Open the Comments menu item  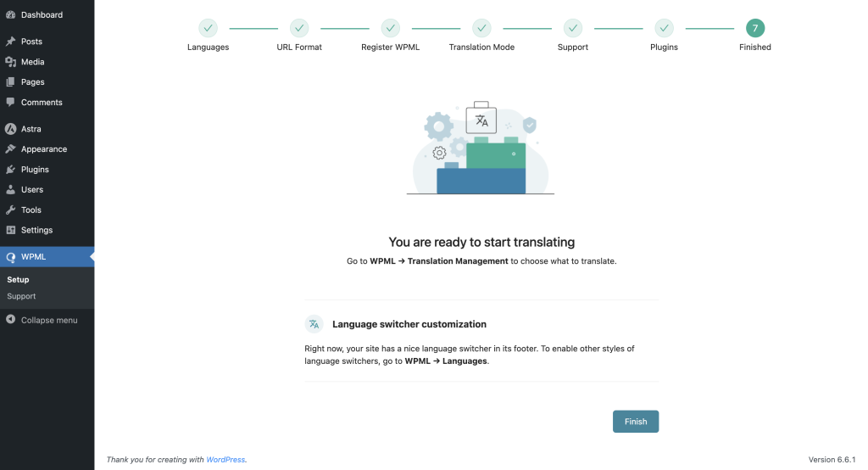coord(47,102)
